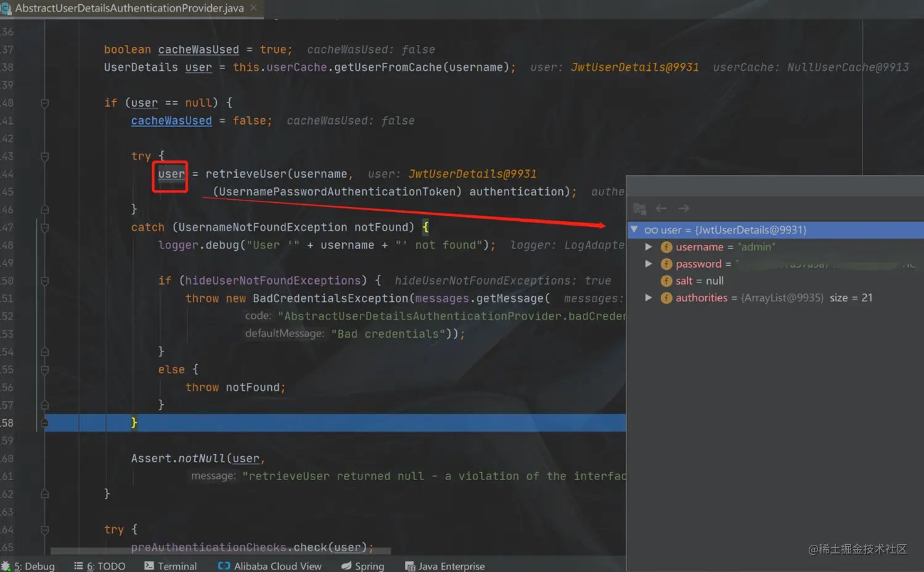Click the field icon next to authorities
The image size is (924, 572).
pos(666,298)
